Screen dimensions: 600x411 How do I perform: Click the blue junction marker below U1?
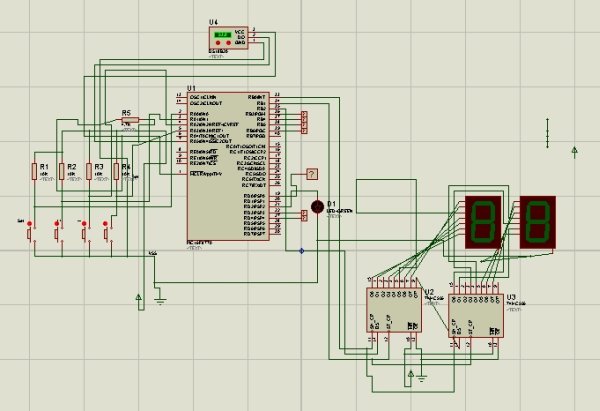pos(302,251)
